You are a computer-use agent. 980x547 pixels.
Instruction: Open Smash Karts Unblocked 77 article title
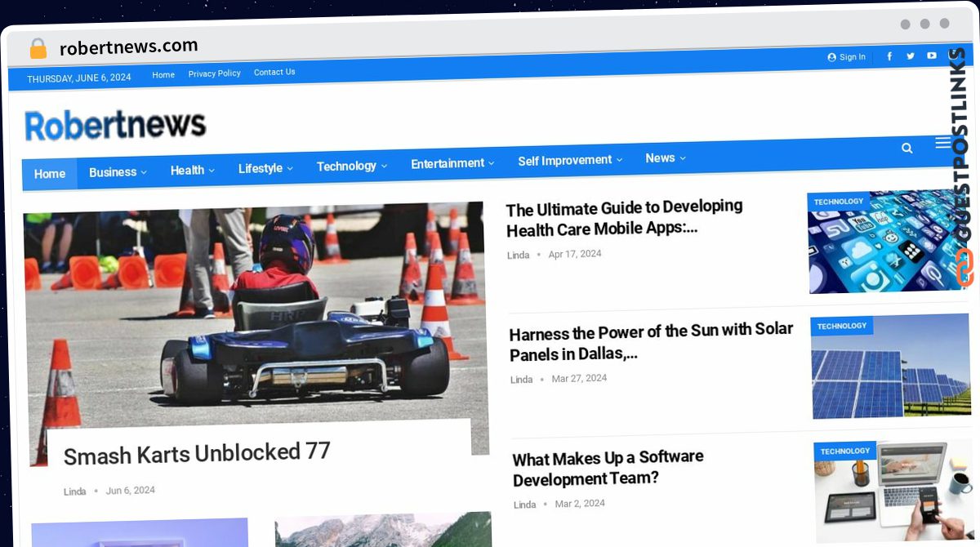point(197,453)
